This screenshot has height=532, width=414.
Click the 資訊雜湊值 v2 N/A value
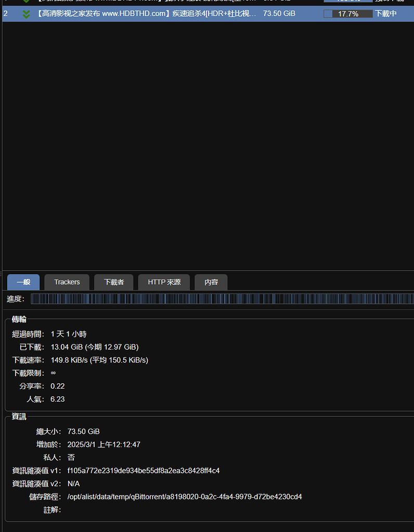[74, 484]
